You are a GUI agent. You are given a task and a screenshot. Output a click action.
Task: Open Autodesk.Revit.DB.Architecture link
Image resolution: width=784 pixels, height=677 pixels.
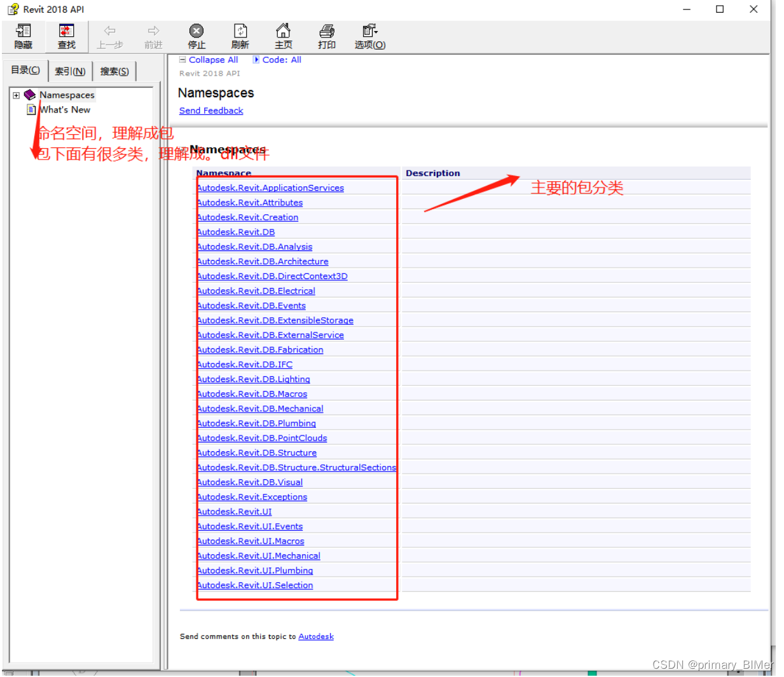[263, 261]
